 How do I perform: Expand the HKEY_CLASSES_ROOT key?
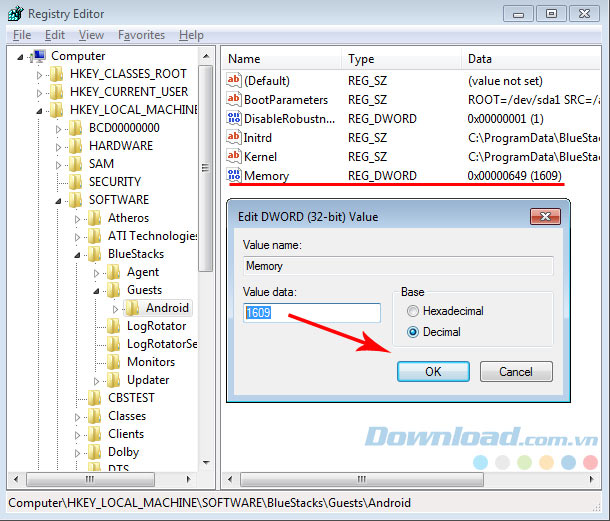tap(40, 74)
